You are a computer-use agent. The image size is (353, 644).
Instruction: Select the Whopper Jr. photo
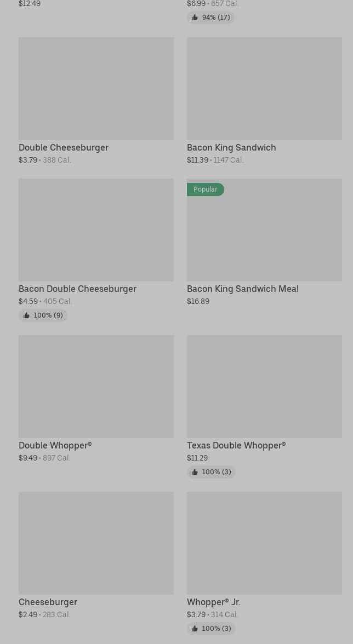coord(264,543)
